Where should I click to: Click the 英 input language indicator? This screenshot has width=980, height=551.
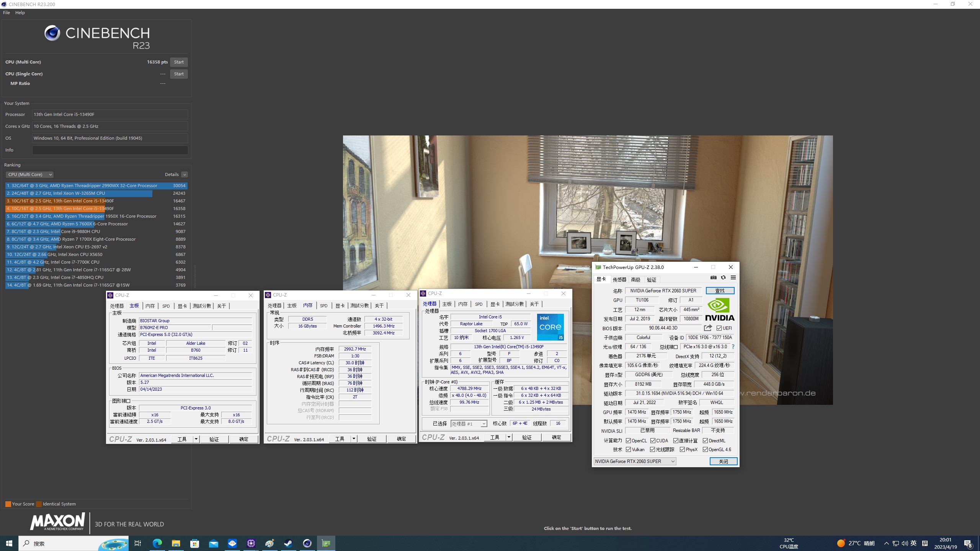[x=914, y=543]
